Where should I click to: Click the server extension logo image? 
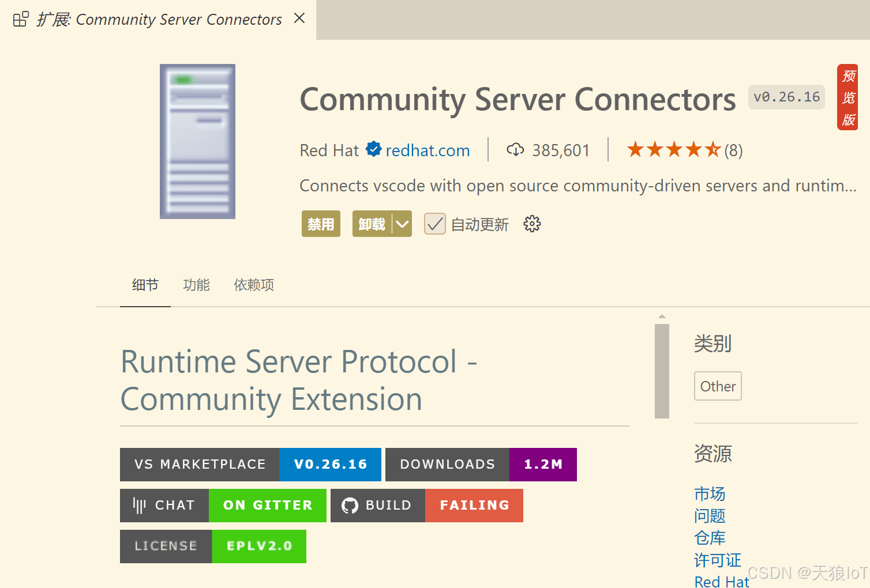[197, 141]
